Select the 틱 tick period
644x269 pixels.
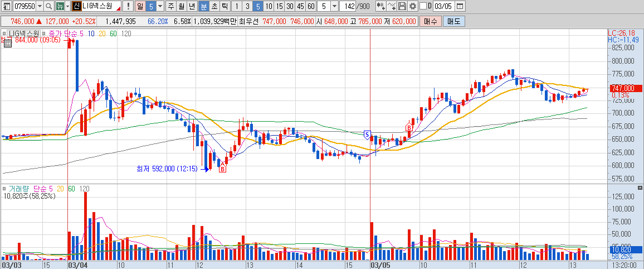[x=225, y=6]
